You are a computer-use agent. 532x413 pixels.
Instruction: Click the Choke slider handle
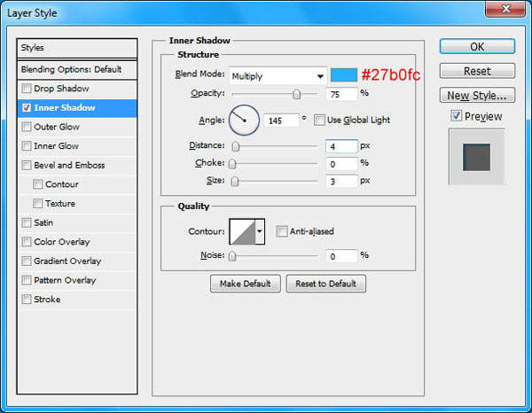tap(232, 164)
